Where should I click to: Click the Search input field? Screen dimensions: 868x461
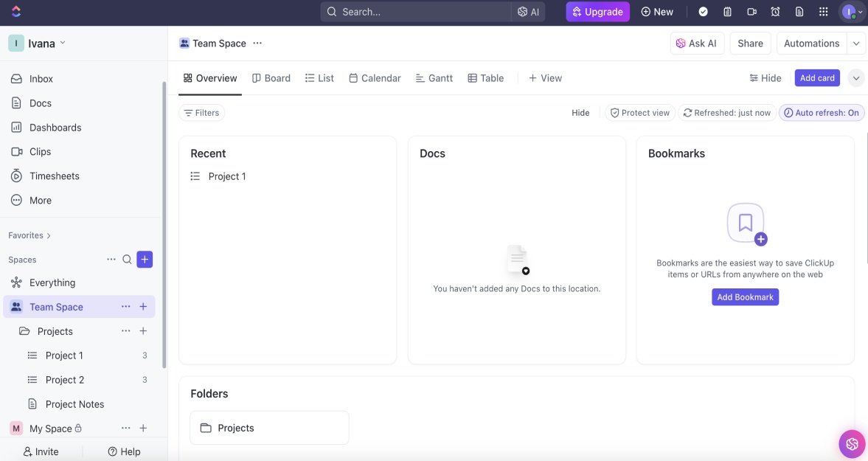(x=416, y=12)
